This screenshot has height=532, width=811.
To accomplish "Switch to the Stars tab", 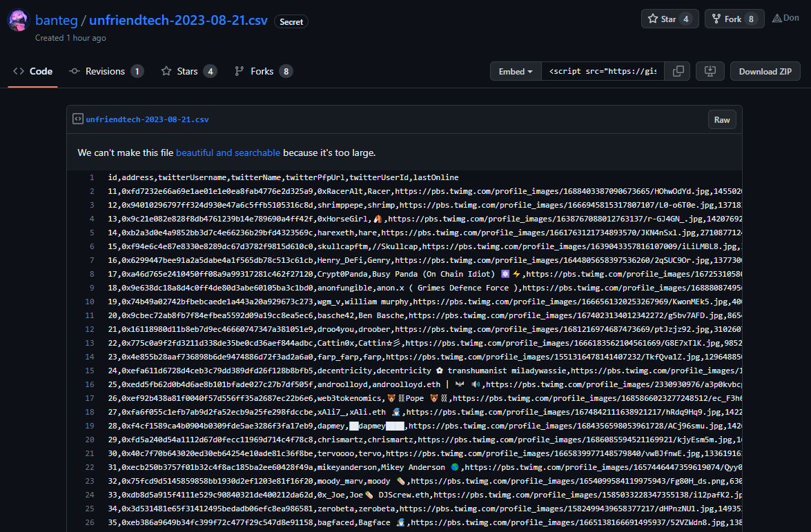I will (x=189, y=71).
